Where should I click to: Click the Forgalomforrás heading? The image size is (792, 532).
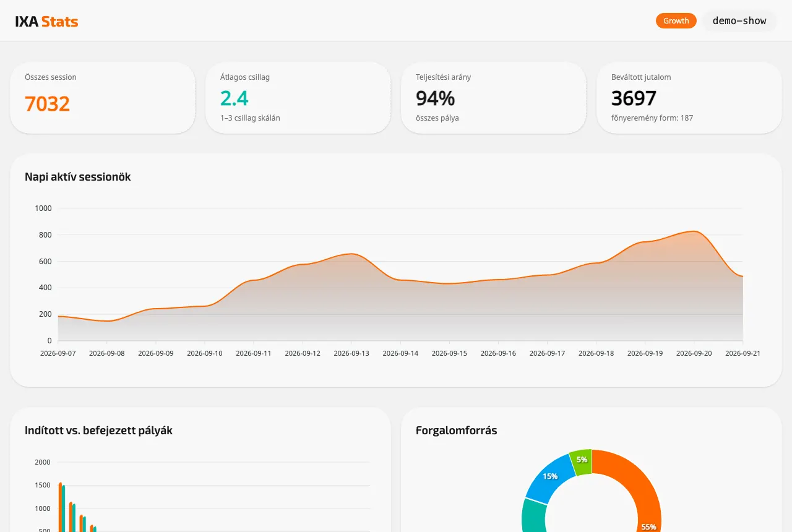click(x=457, y=431)
